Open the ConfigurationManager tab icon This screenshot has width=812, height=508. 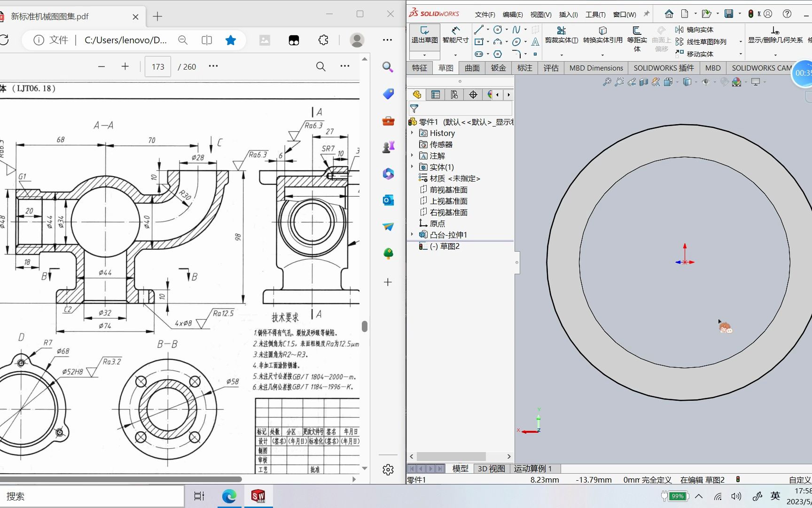(454, 95)
